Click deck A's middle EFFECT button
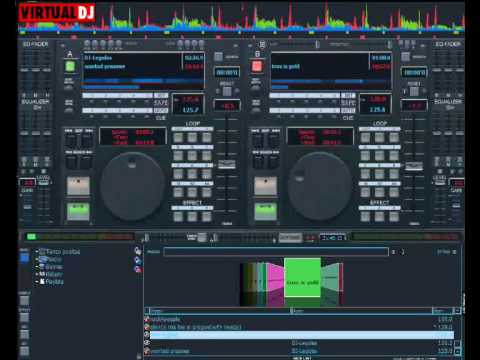Viewport: 480px width, 360px height. tap(192, 216)
